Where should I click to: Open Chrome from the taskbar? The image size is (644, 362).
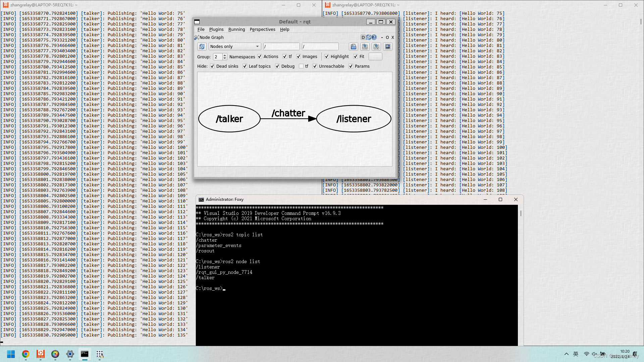pyautogui.click(x=26, y=354)
